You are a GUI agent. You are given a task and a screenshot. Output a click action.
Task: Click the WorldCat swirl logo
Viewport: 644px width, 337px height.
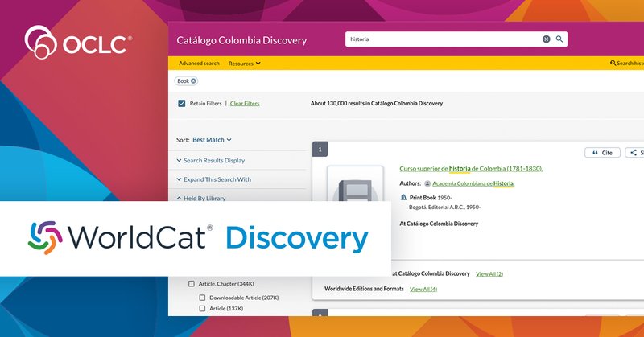[x=45, y=237]
